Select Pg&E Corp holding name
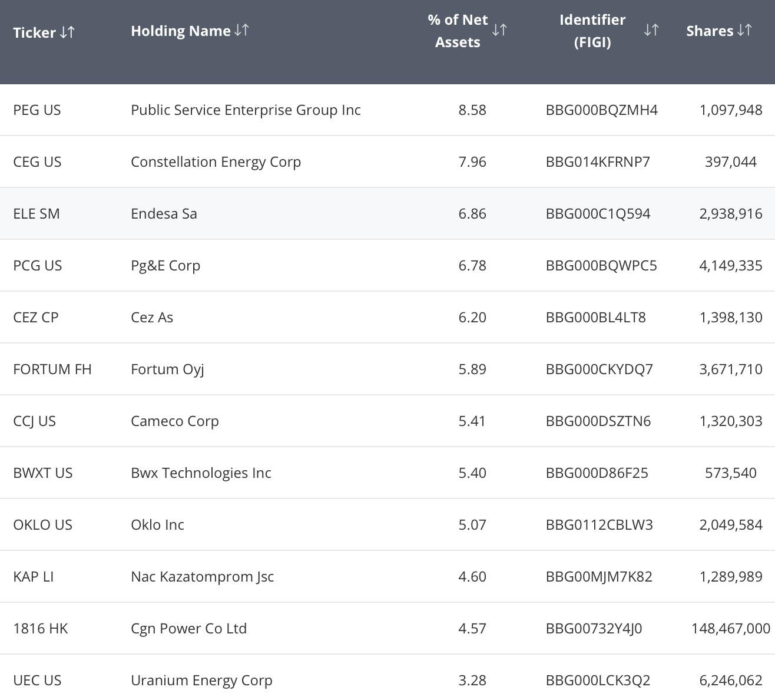The image size is (775, 700). pyautogui.click(x=165, y=266)
